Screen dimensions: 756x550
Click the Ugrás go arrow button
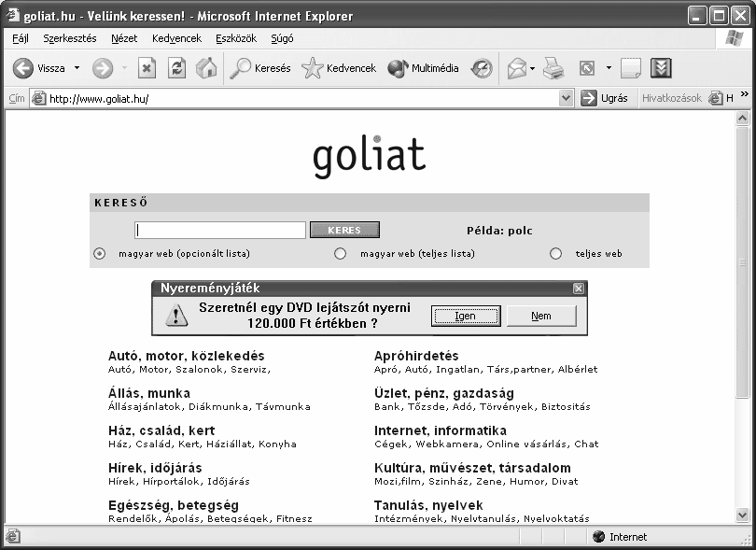click(605, 98)
